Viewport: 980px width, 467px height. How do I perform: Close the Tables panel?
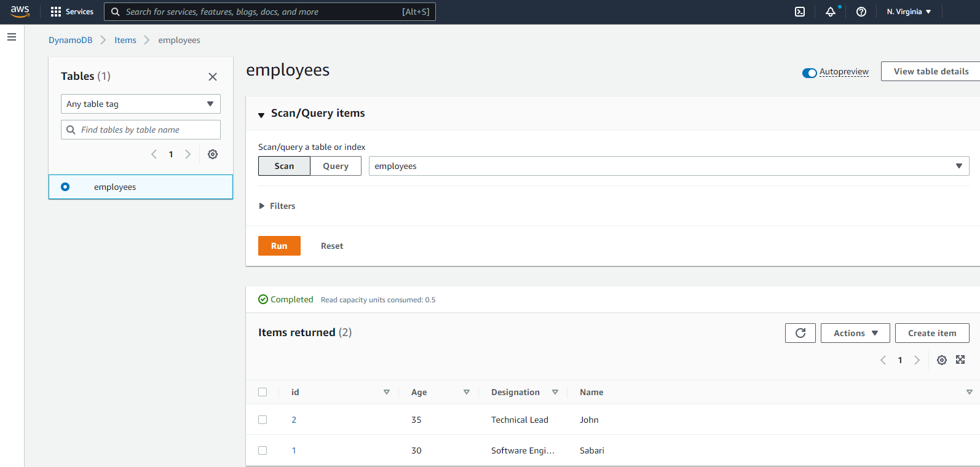coord(213,77)
